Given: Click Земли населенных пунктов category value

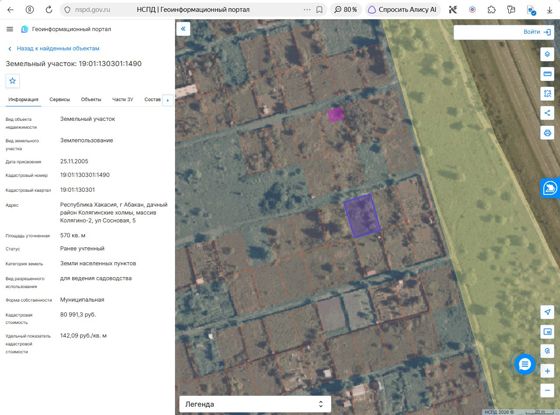Looking at the screenshot, I should [x=98, y=263].
